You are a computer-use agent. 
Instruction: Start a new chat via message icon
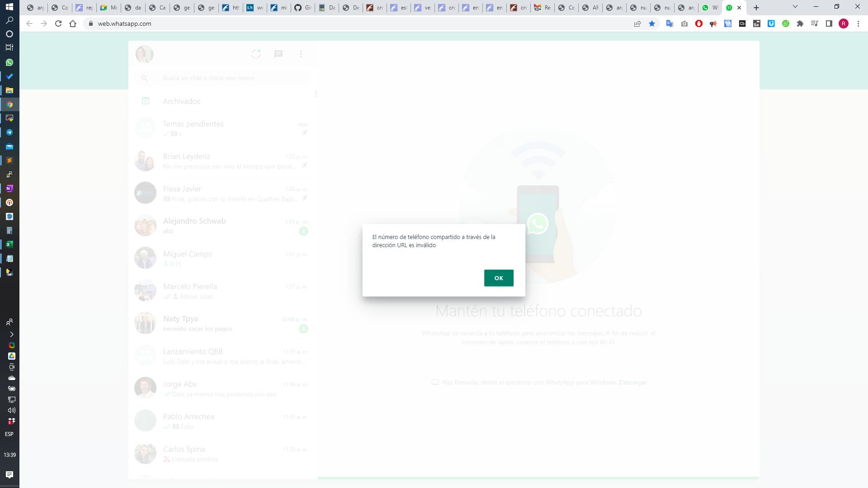[x=278, y=54]
